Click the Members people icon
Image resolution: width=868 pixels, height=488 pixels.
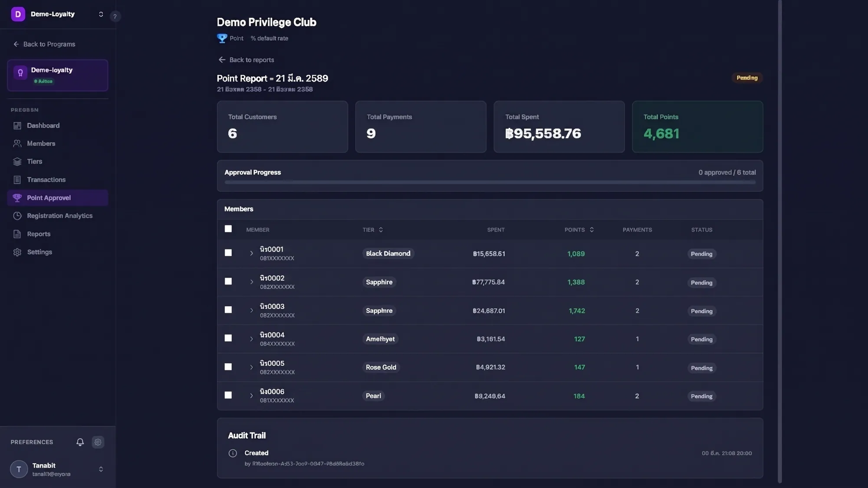tap(17, 144)
